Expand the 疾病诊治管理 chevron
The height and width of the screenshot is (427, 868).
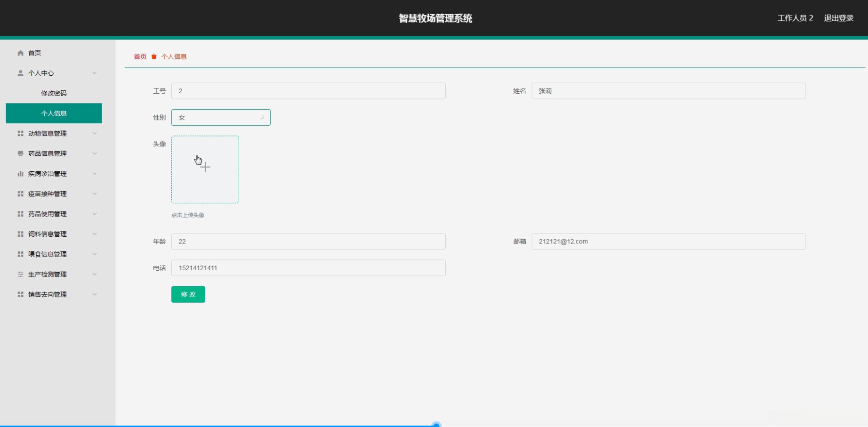pos(95,174)
